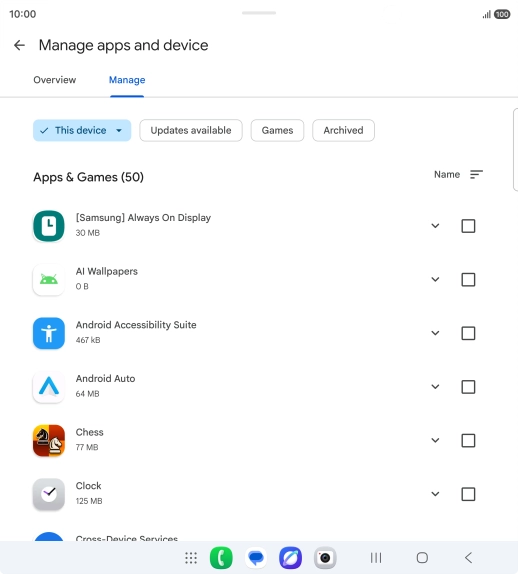Screen dimensions: 518x574
Task: Tick the Android Accessibility Suite checkbox
Action: point(468,333)
